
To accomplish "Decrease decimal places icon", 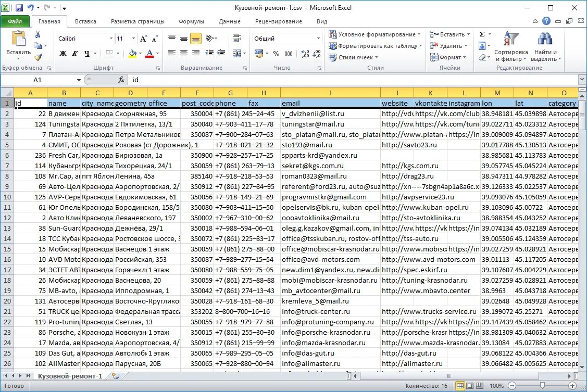I will click(317, 54).
